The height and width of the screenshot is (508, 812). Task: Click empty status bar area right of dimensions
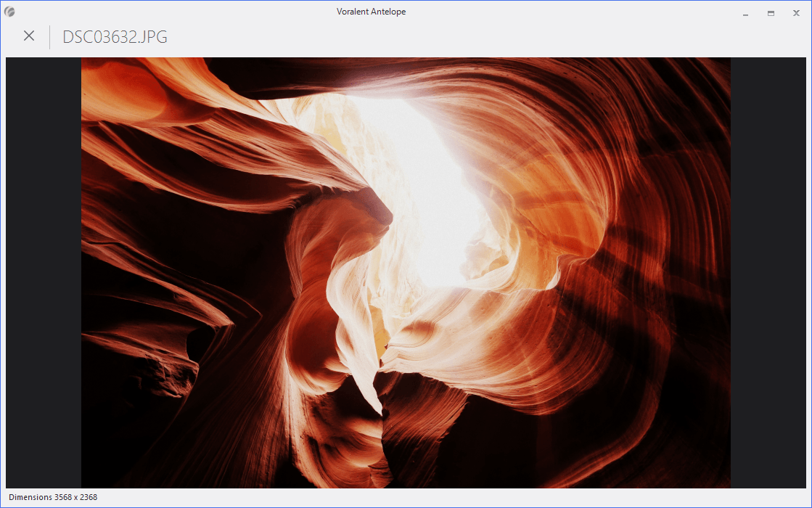pos(435,497)
